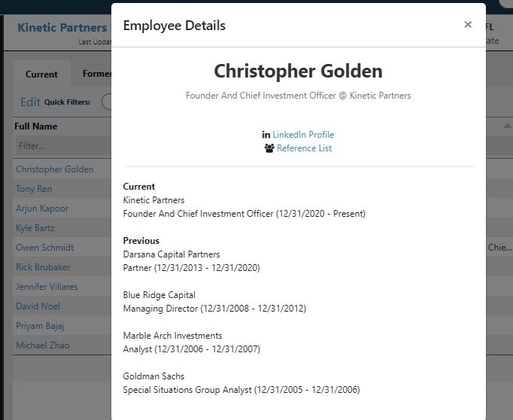Screen dimensions: 513x420
Task: Click the LinkedIn logo icon
Action: [266, 135]
